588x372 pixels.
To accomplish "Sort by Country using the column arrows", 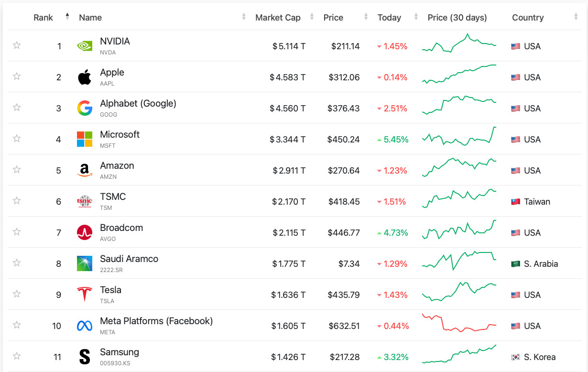I will [576, 17].
